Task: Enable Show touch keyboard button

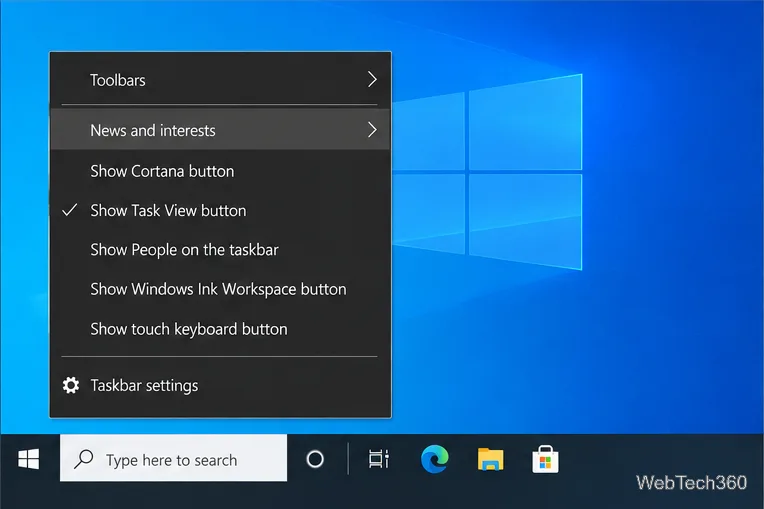Action: [x=220, y=329]
